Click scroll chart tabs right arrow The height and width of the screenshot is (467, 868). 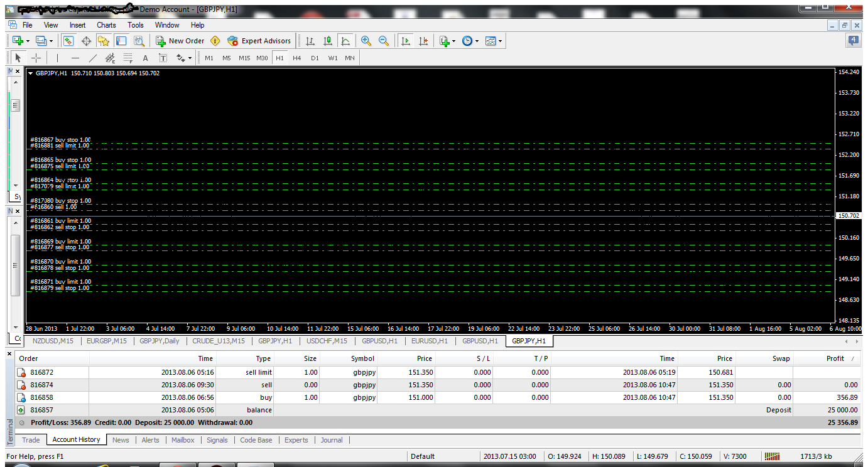tap(857, 341)
